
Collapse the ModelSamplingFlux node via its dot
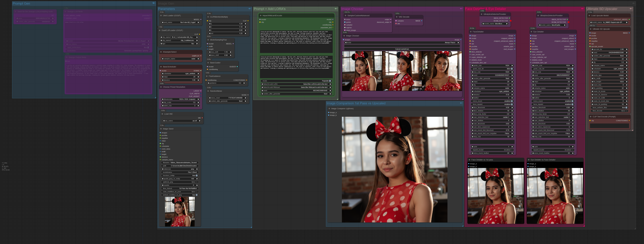click(208, 40)
